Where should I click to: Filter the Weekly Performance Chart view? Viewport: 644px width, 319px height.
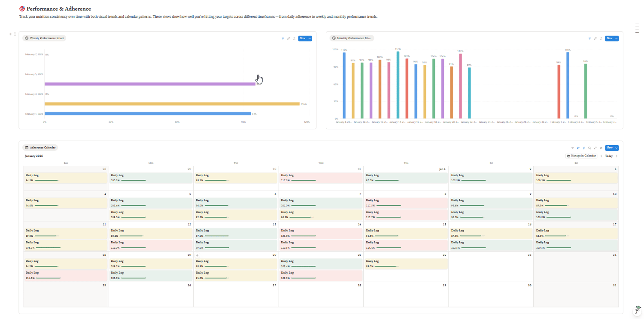283,39
